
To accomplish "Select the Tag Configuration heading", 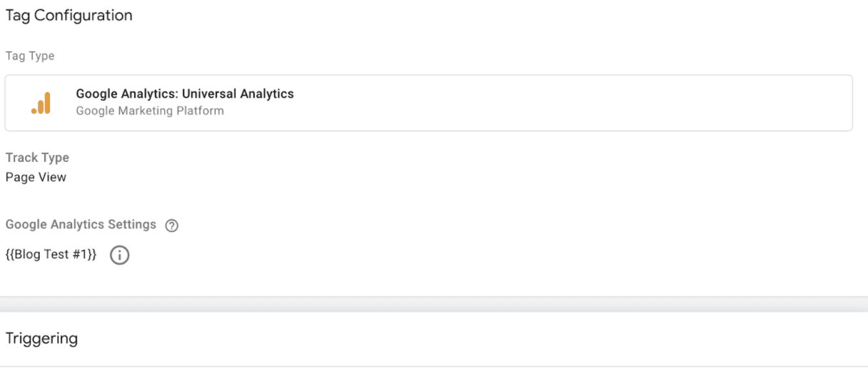I will point(69,15).
